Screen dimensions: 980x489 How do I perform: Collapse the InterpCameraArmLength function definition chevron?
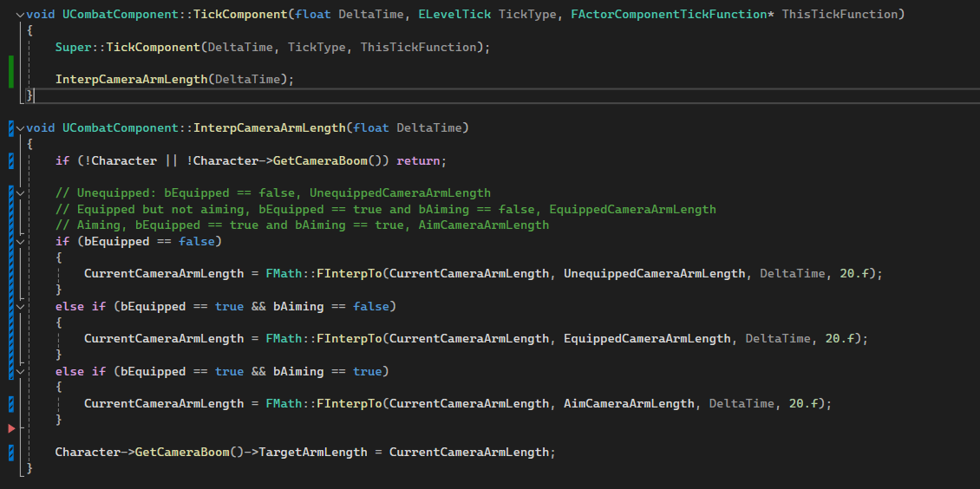click(x=21, y=128)
